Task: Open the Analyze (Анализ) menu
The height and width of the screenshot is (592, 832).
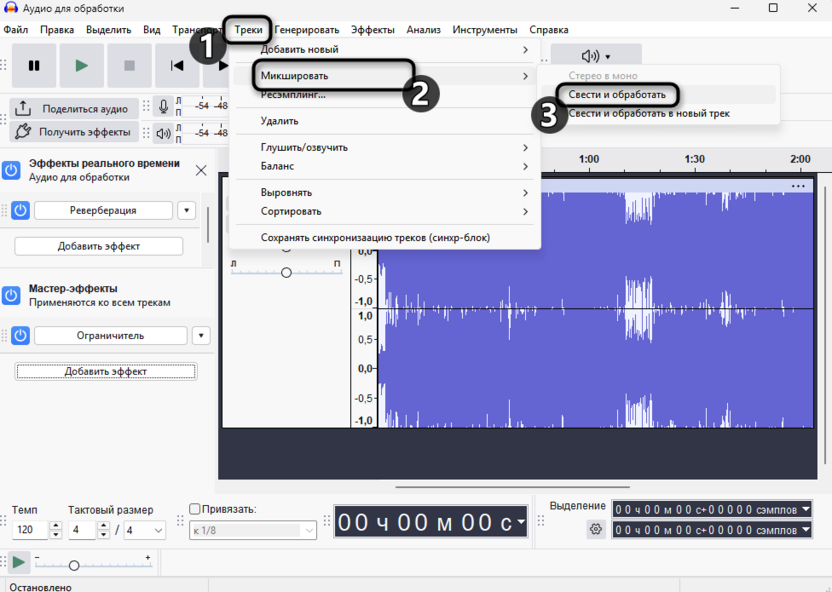Action: [x=423, y=30]
